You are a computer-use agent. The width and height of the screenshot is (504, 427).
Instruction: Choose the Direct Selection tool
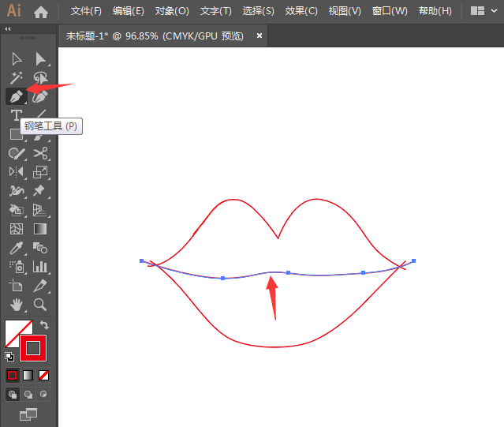pos(40,59)
